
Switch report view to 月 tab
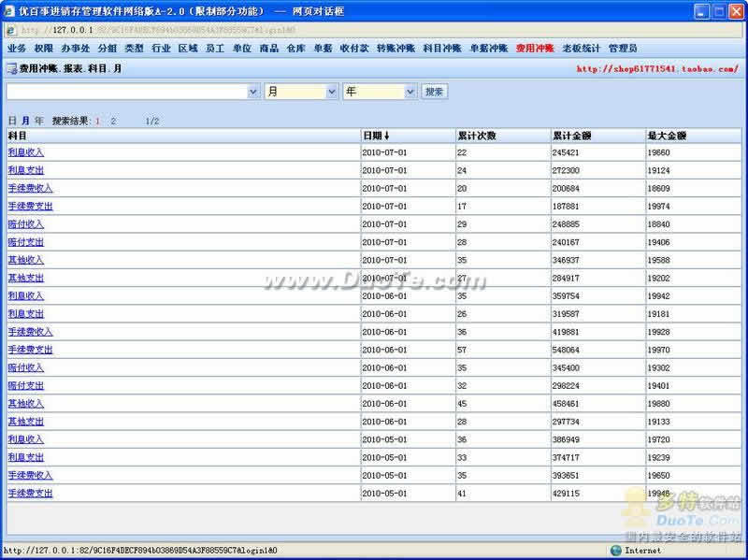(25, 121)
